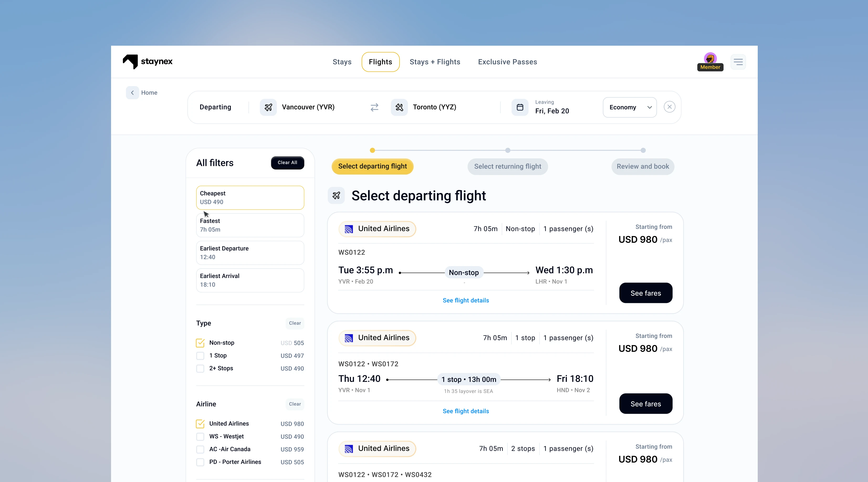Click the Select returning flight step pill
Viewport: 868px width, 482px height.
[508, 166]
